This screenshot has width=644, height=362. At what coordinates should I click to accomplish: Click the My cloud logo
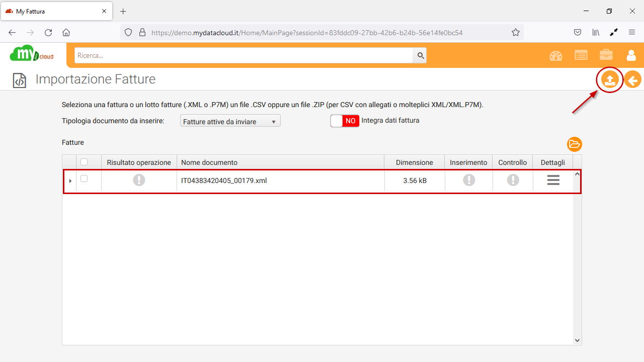coord(32,54)
